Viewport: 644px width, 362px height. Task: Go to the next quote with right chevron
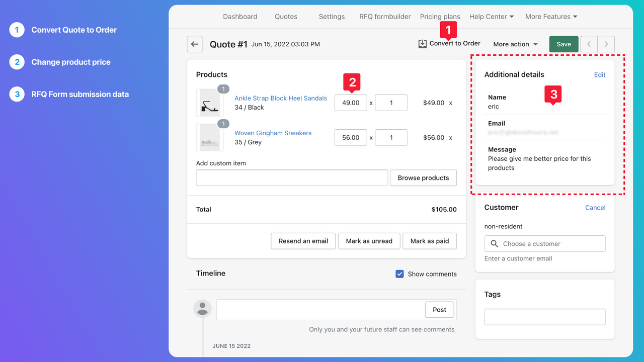pyautogui.click(x=606, y=44)
